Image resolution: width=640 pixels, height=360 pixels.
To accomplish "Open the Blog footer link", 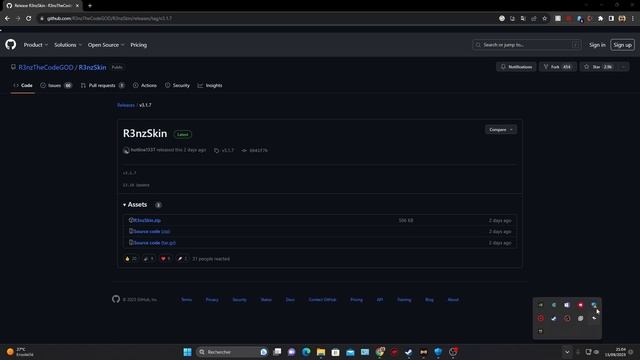I will [x=429, y=300].
